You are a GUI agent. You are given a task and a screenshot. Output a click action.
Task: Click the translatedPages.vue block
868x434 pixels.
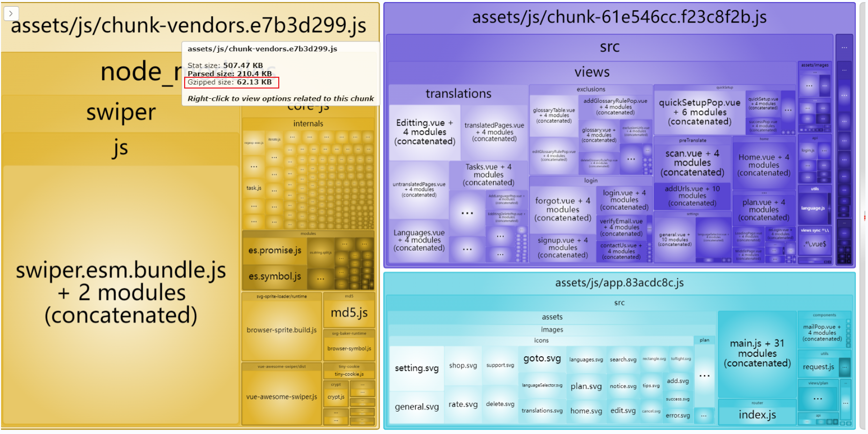coord(494,132)
